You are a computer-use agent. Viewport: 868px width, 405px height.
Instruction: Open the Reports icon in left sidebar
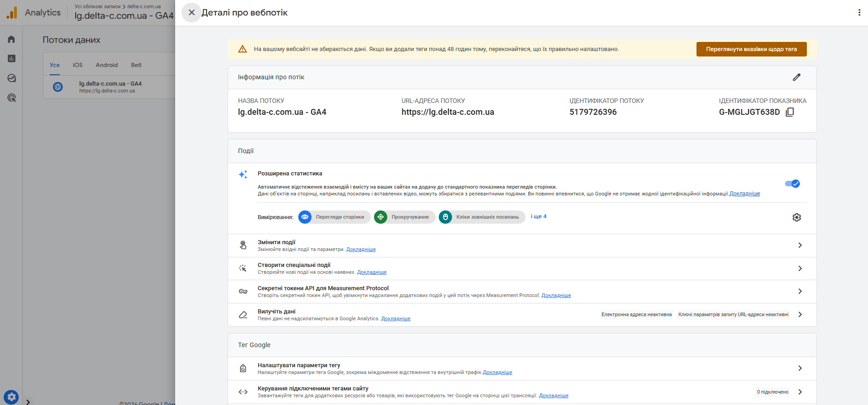click(11, 58)
